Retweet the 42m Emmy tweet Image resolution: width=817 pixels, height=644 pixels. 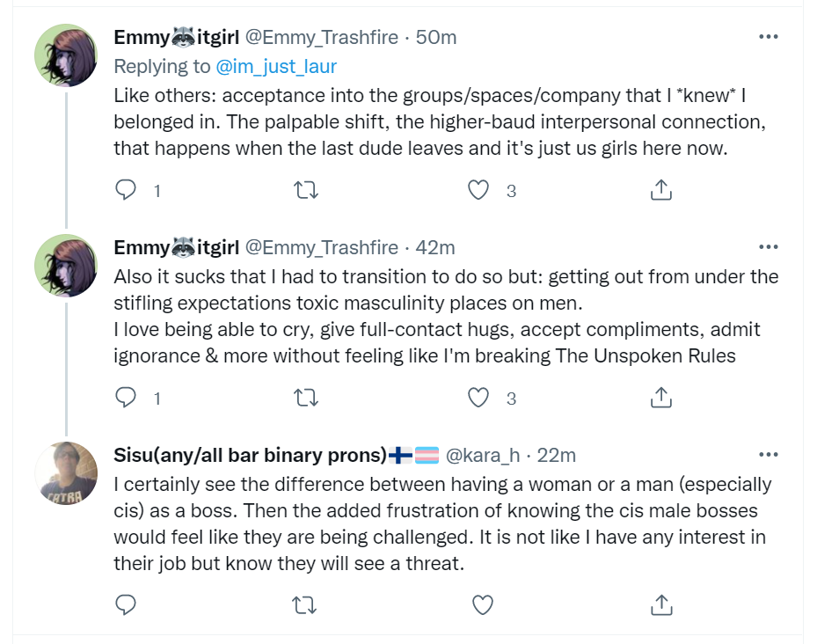pos(306,398)
